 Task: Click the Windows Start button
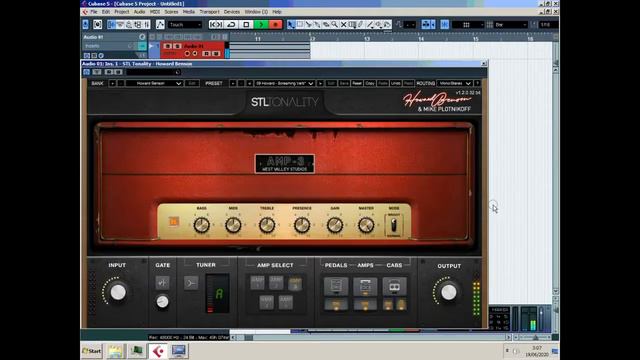[x=92, y=351]
